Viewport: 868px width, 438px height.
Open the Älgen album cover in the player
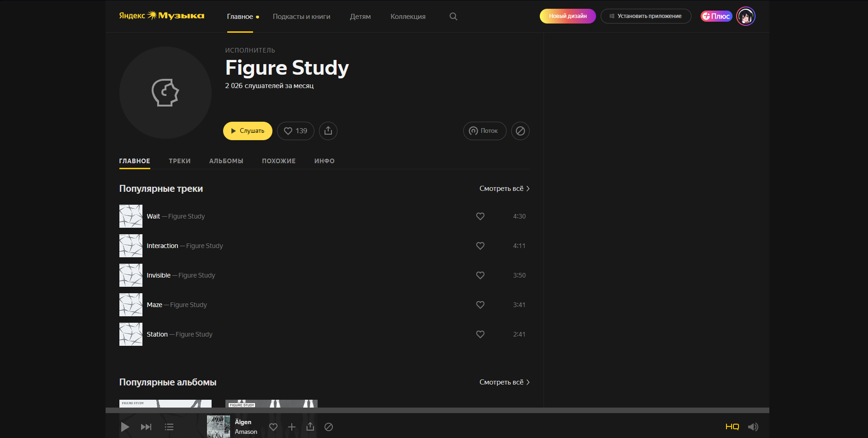pyautogui.click(x=218, y=426)
